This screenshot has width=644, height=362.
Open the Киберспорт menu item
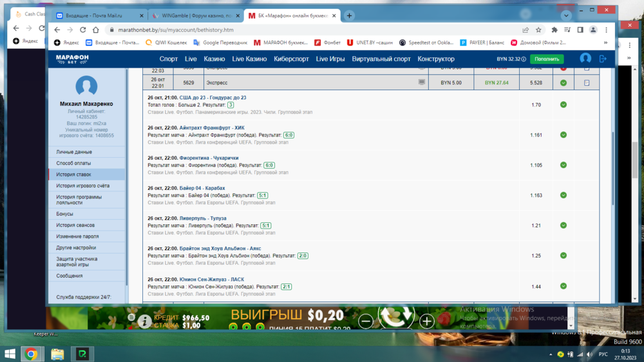pos(292,59)
